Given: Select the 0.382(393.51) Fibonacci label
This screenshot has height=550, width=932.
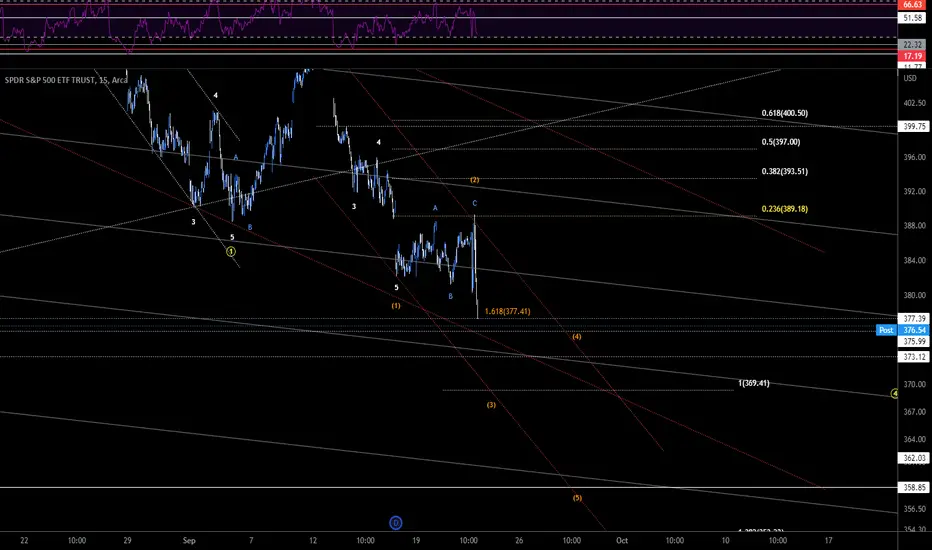Looking at the screenshot, I should [x=785, y=171].
